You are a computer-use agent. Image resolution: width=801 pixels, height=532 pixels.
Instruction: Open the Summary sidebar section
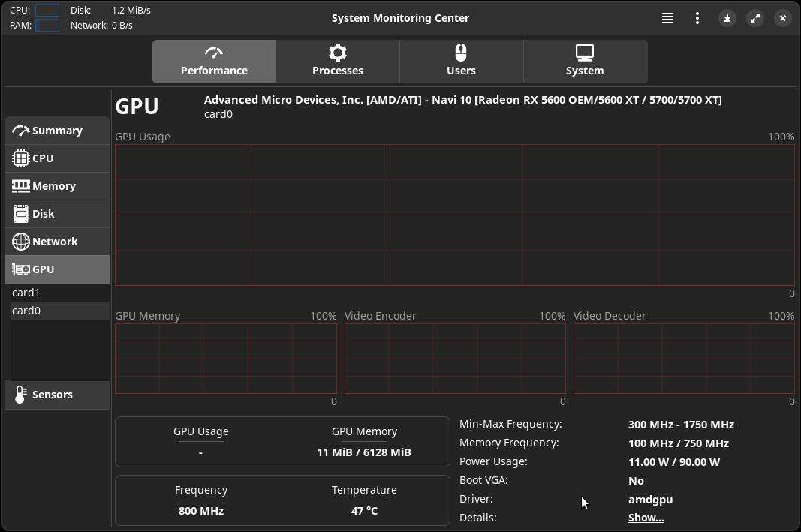pos(57,131)
